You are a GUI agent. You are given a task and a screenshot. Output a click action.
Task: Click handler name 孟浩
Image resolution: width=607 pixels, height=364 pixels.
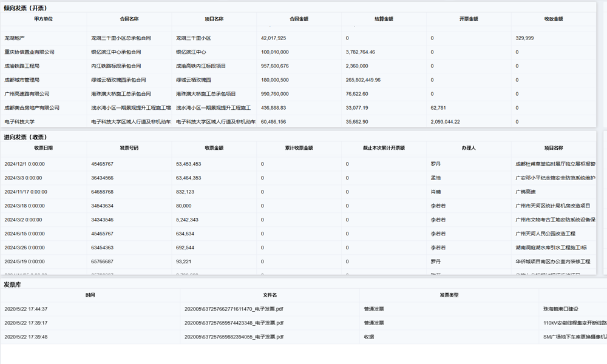coord(435,178)
